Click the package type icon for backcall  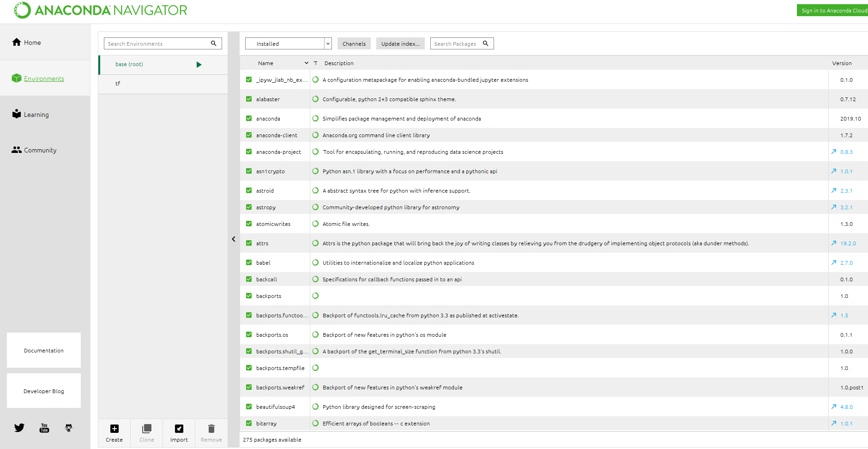point(315,279)
